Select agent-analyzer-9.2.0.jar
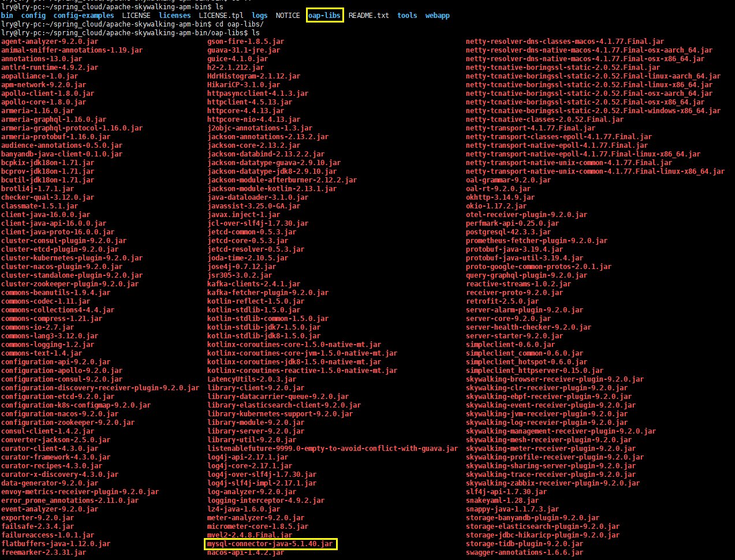 click(50, 42)
